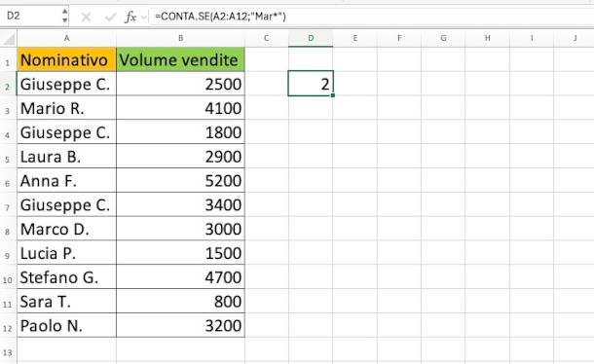Click the orange Nominativo header cell
594x364 pixels.
(x=66, y=59)
